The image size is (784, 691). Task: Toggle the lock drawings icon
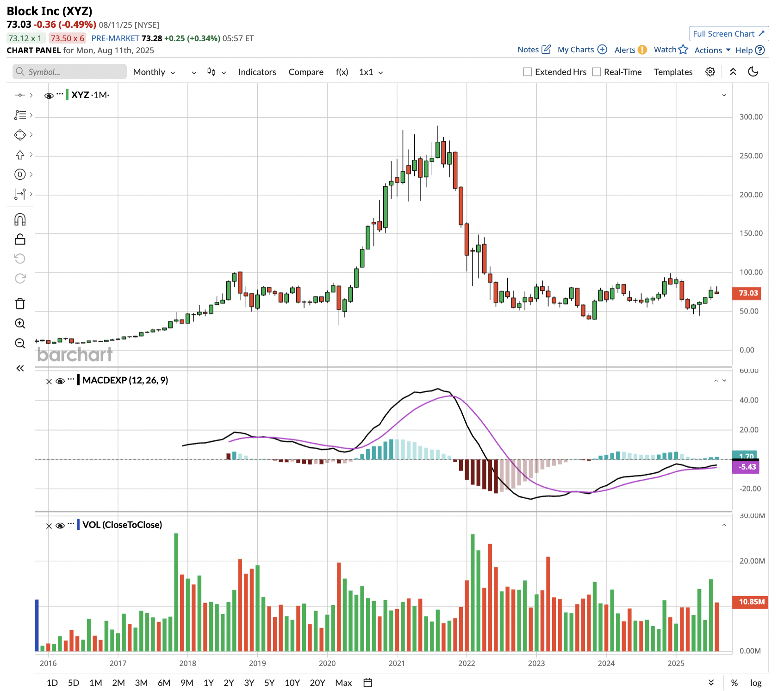(x=20, y=239)
